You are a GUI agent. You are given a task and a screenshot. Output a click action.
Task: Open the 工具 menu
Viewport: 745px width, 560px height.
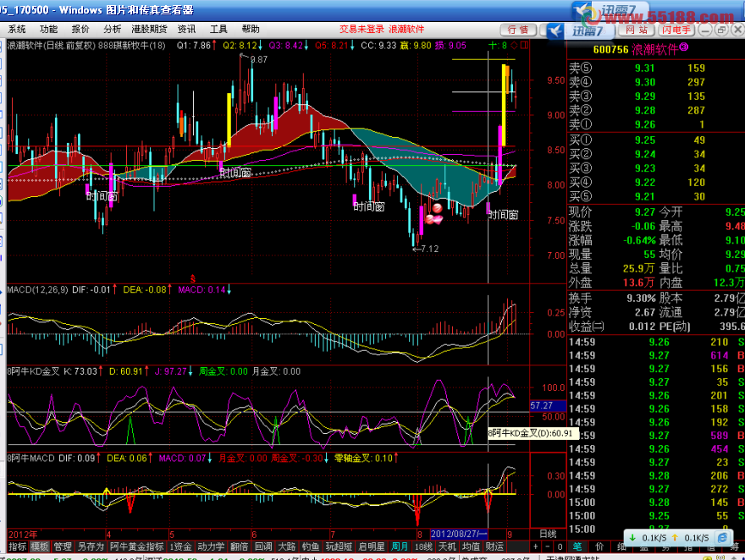(218, 30)
